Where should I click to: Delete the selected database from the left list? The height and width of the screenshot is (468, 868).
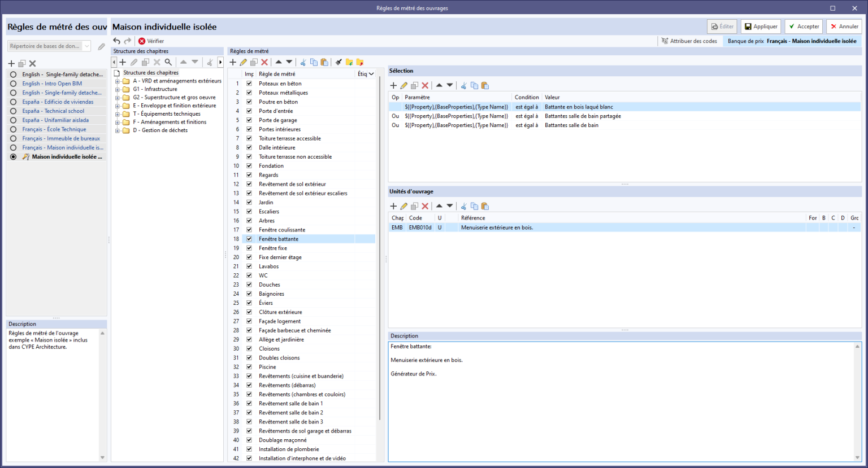(x=33, y=64)
